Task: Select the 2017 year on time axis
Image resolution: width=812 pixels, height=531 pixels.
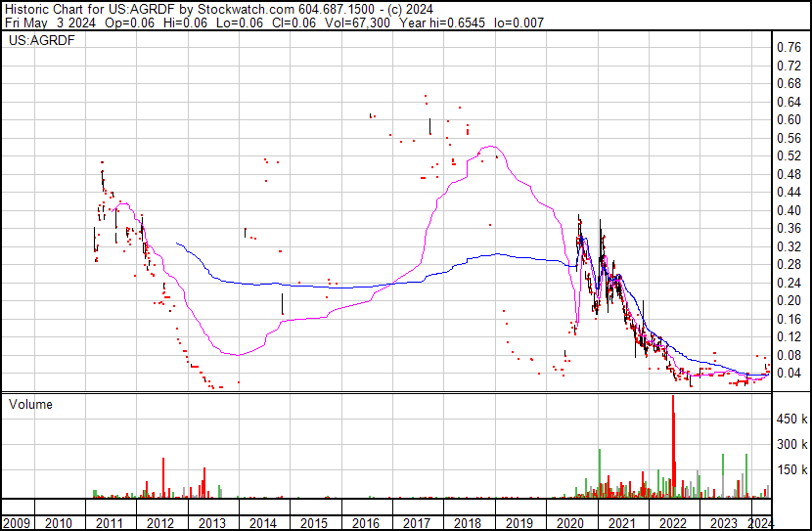Action: point(417,524)
